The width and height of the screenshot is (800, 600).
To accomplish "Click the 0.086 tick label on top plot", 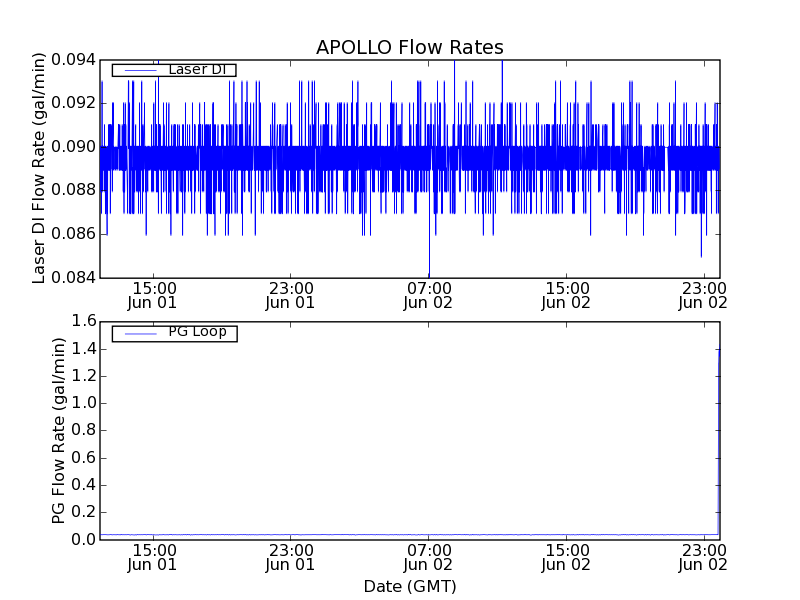I will (73, 234).
